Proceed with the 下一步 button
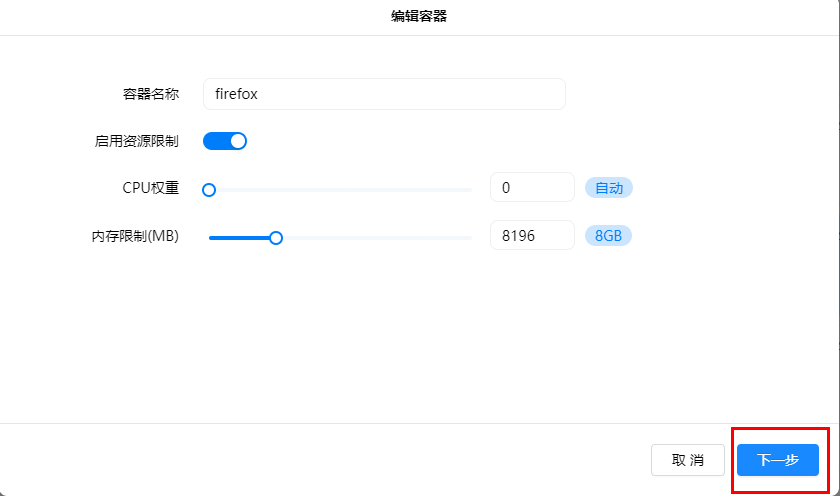The image size is (840, 496). (778, 460)
